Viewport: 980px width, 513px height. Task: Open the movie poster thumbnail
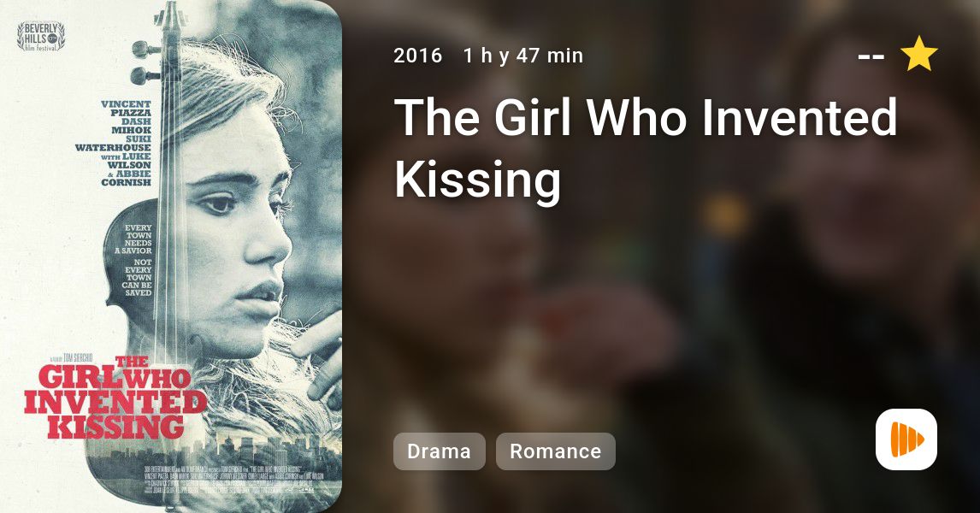171,256
